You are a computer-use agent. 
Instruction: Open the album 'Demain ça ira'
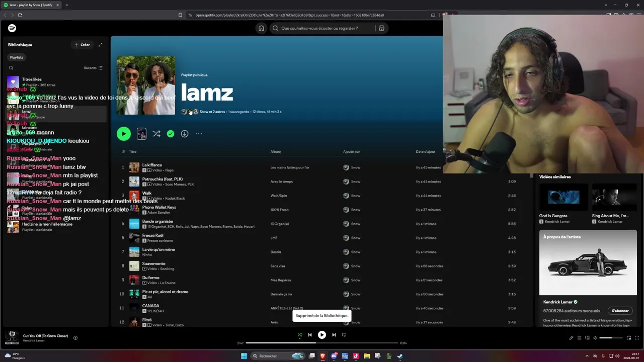(x=281, y=294)
